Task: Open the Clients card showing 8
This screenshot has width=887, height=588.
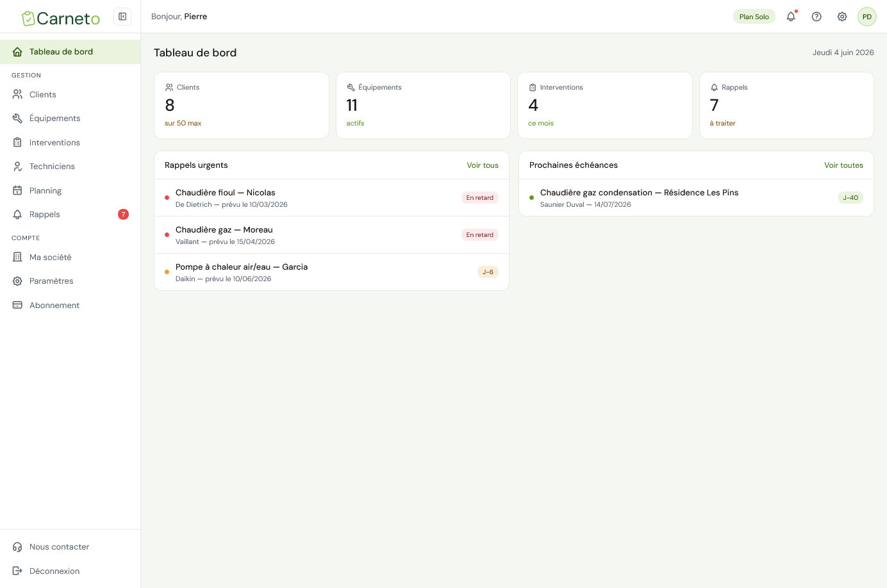Action: (242, 105)
